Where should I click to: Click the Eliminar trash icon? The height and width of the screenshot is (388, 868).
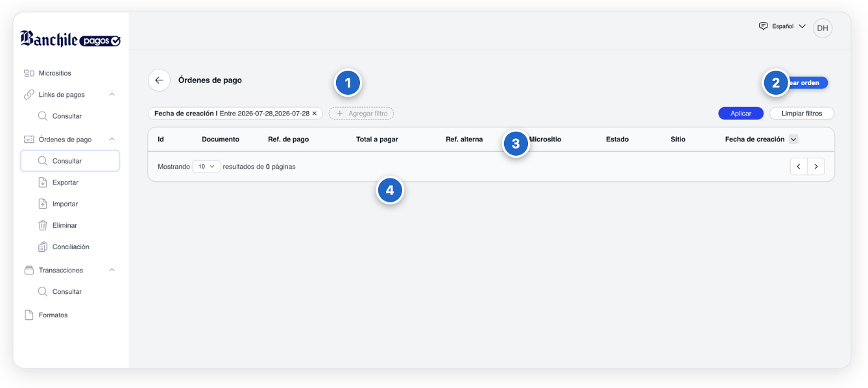tap(42, 225)
